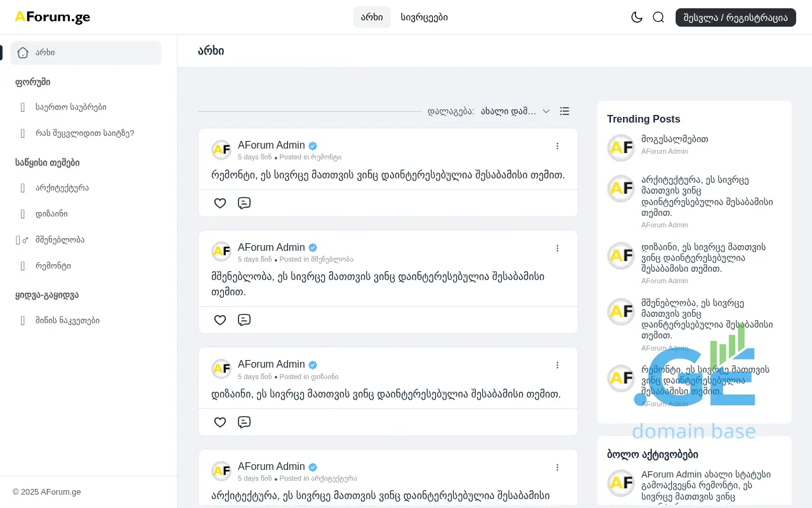812x508 pixels.
Task: Open the three-dot menu on the დიზაინი post
Action: click(x=558, y=365)
